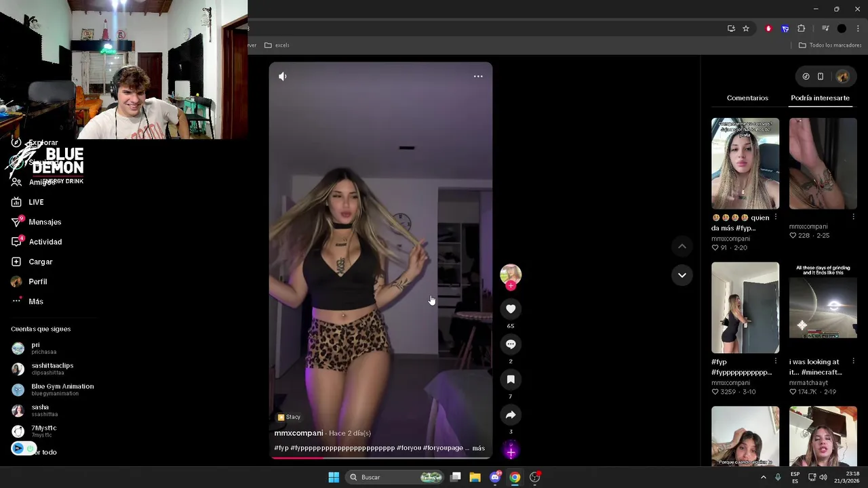Open the Windows Start menu
868x488 pixels.
(334, 477)
